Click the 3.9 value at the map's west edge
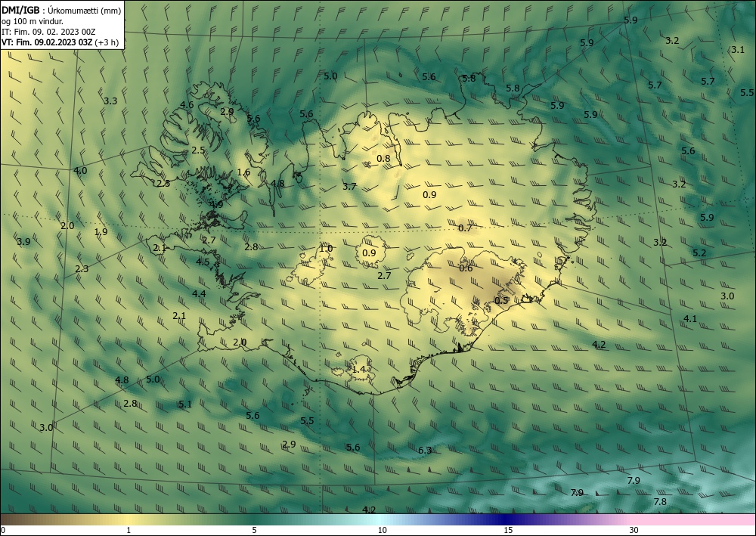 pos(23,241)
